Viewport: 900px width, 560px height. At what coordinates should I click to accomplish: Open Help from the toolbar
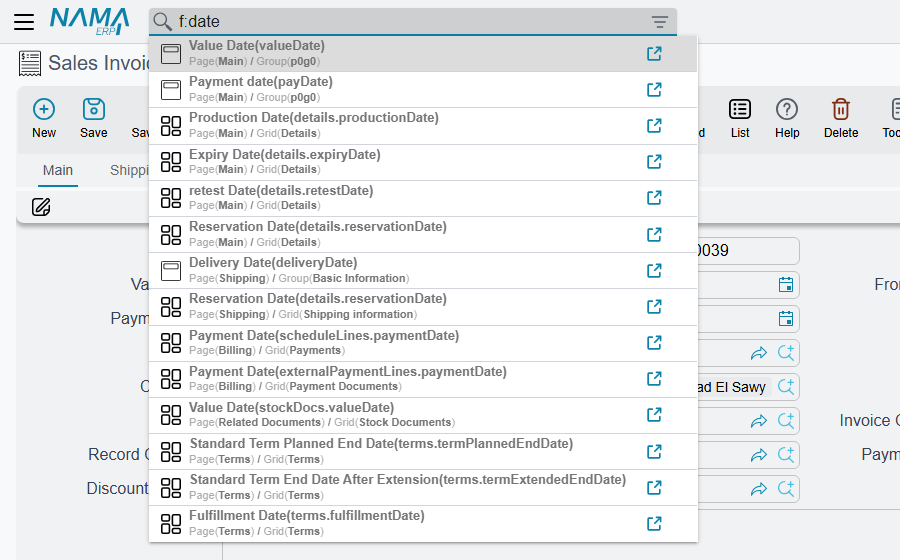click(787, 118)
